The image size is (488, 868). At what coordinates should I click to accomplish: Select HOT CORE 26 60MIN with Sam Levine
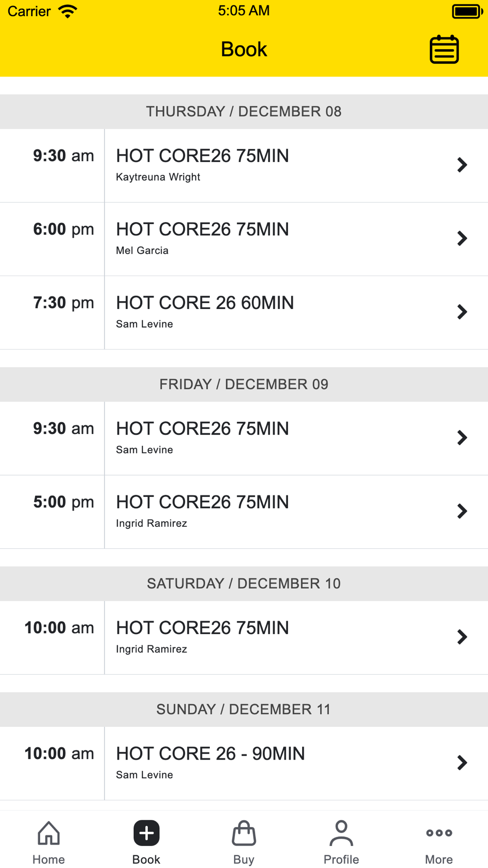[x=205, y=312]
